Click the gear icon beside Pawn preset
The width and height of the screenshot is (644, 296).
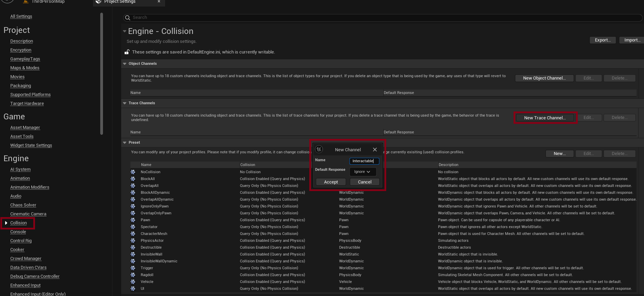pos(133,220)
